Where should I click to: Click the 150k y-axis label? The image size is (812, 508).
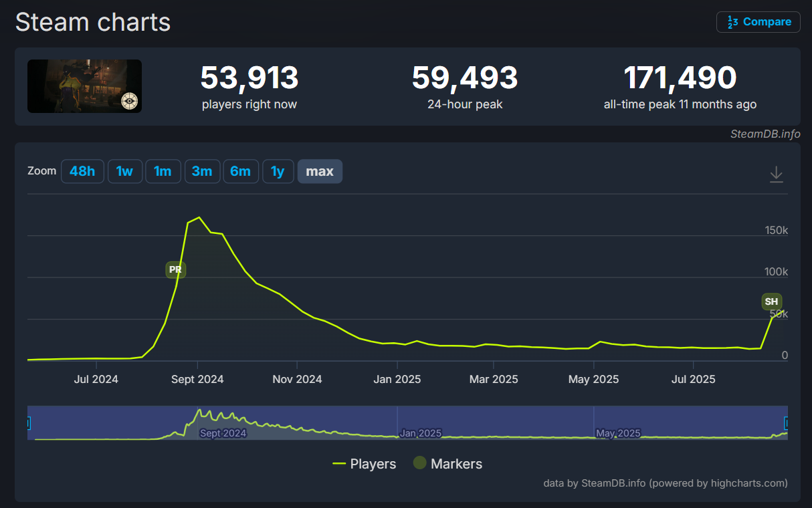(777, 230)
